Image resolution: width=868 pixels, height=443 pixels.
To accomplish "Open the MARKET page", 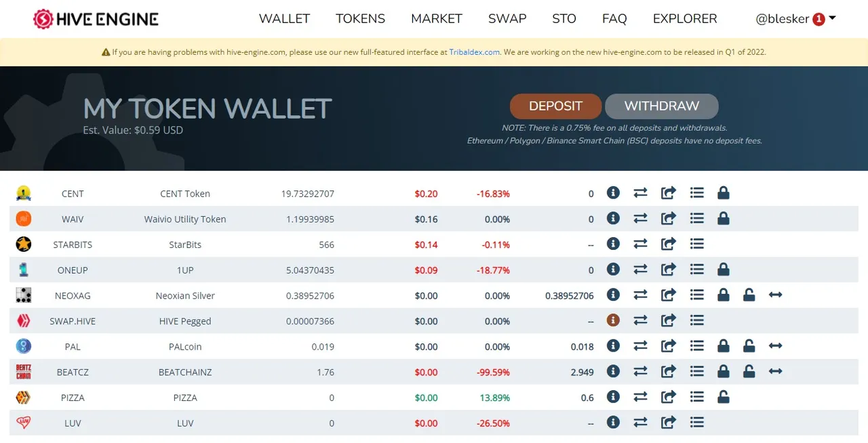I will [437, 19].
